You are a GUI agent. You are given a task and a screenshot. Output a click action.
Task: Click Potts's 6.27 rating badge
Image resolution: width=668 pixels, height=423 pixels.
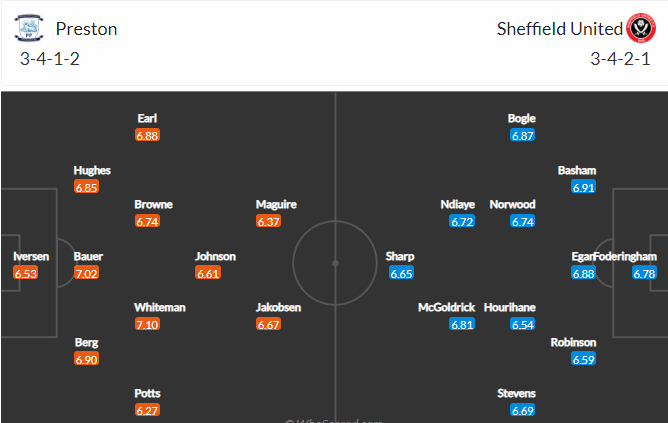147,409
